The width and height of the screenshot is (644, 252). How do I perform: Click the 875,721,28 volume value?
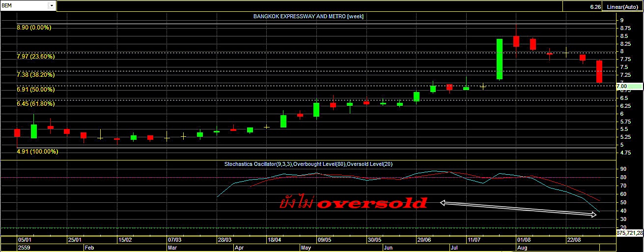(x=630, y=232)
